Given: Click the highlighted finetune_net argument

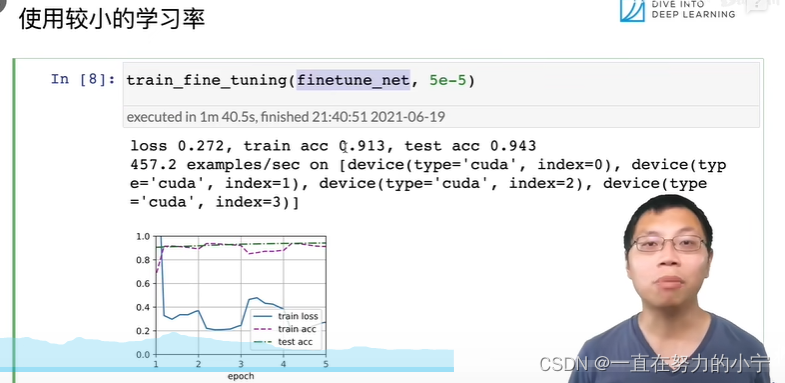Looking at the screenshot, I should pyautogui.click(x=353, y=80).
